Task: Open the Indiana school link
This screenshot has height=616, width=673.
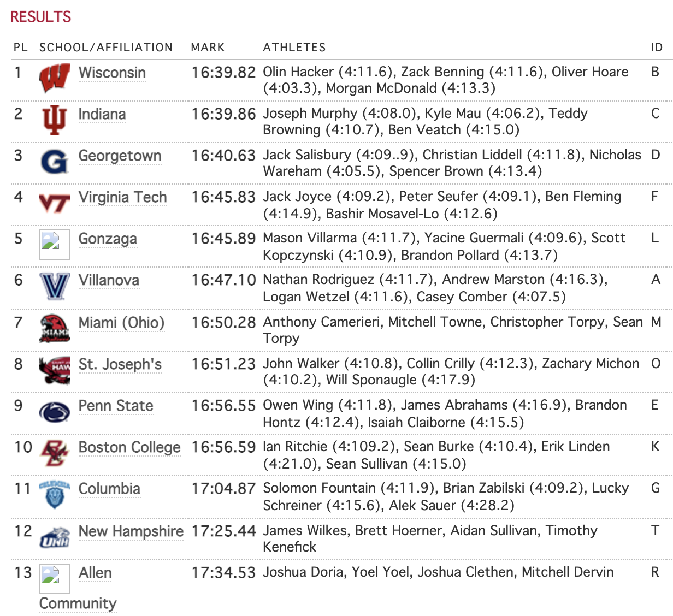Action: coord(102,114)
